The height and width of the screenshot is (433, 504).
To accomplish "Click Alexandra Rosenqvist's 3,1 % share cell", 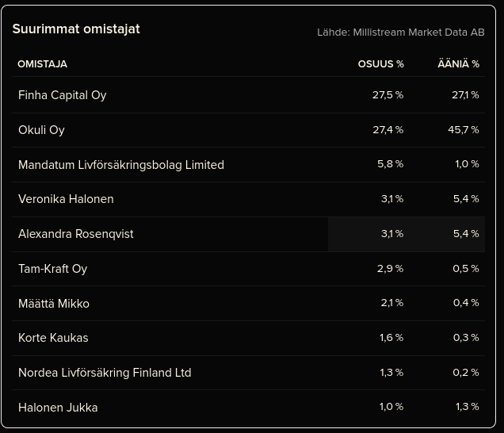I will [x=391, y=234].
